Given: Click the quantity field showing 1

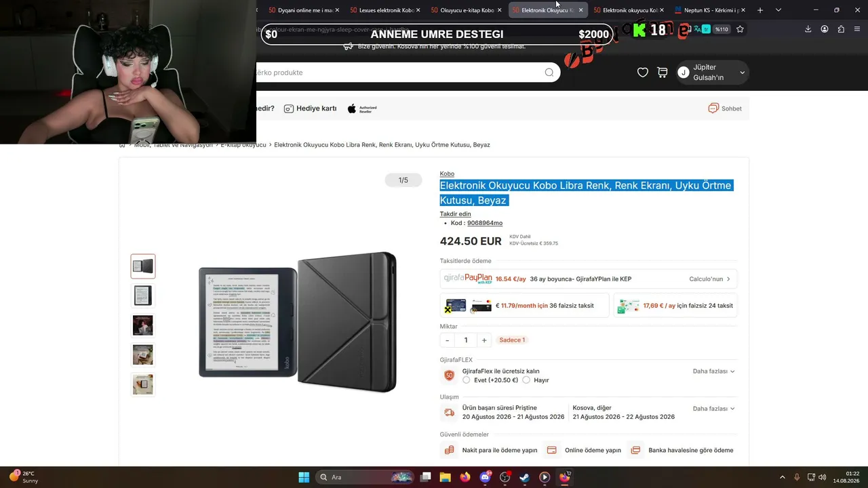Looking at the screenshot, I should pos(466,340).
